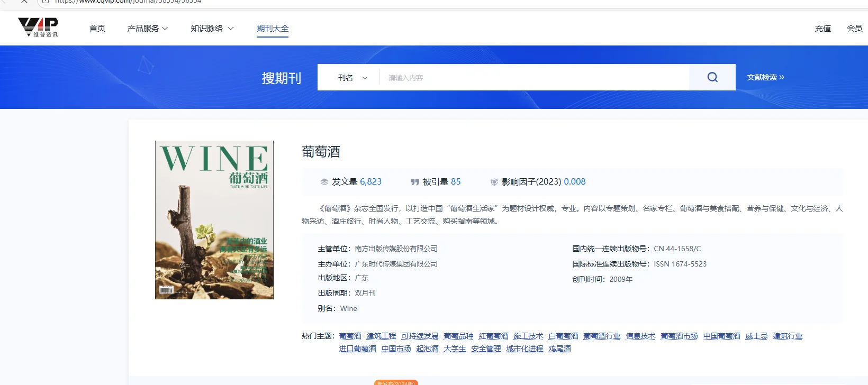The height and width of the screenshot is (385, 868).
Task: Click the WINE 葡萄酒 magazine cover
Action: [x=214, y=220]
